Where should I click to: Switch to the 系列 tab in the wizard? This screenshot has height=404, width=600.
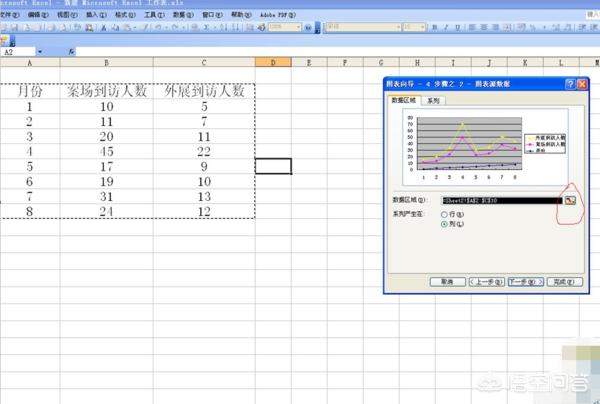(x=433, y=101)
